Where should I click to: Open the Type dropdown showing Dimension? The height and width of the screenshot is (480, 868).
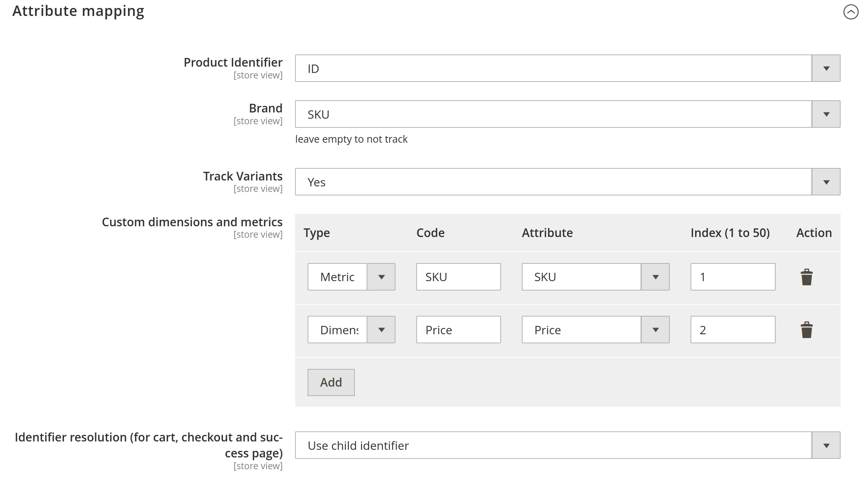[x=382, y=329]
